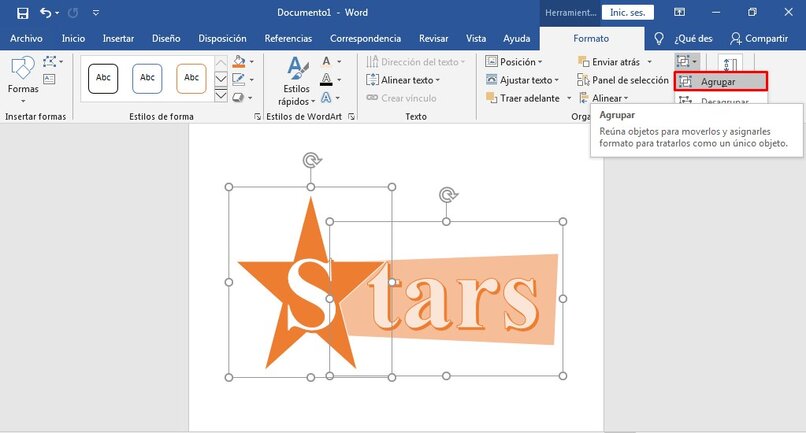
Task: Click the Traer adelante button
Action: tap(523, 98)
